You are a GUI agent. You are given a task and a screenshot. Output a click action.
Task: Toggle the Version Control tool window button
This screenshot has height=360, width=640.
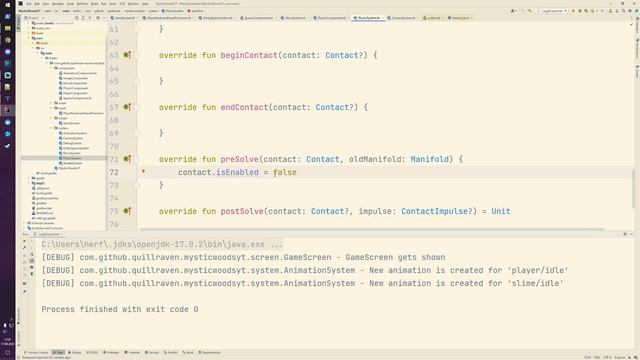37,352
